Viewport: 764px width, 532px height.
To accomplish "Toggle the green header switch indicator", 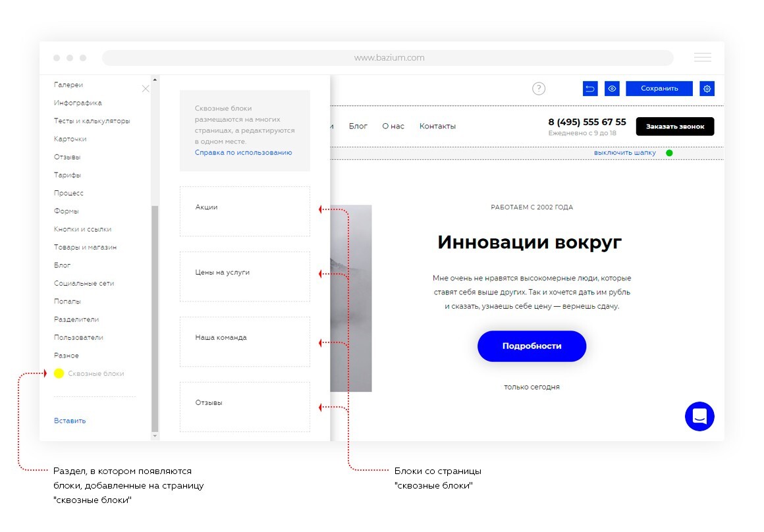I will pyautogui.click(x=669, y=153).
